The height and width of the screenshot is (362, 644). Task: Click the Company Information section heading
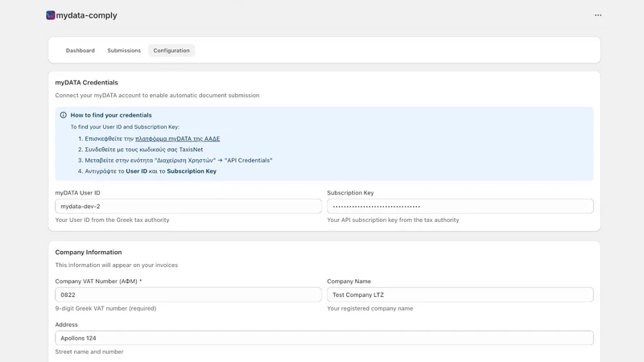pos(89,253)
